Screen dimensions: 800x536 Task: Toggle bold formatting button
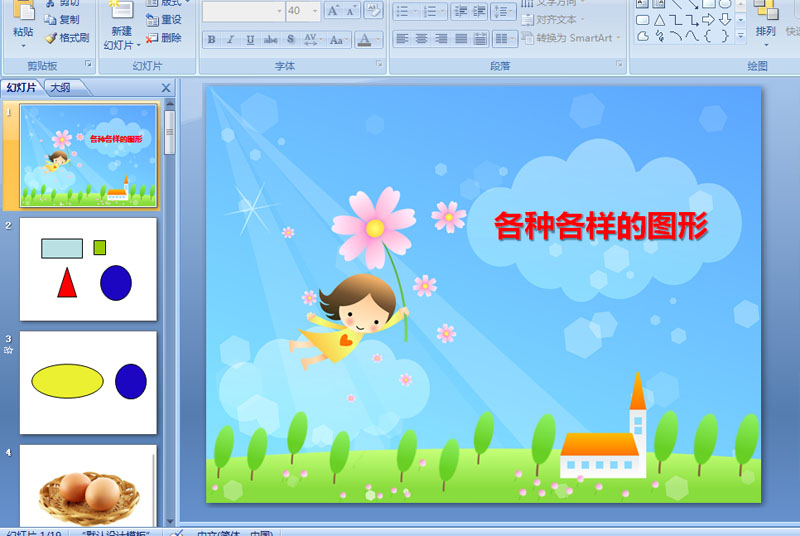(211, 39)
